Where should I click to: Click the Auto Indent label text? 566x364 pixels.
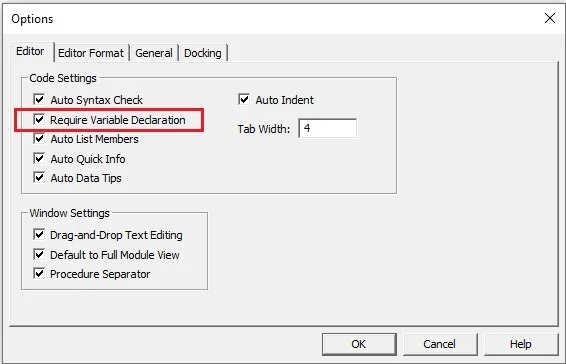coord(284,100)
